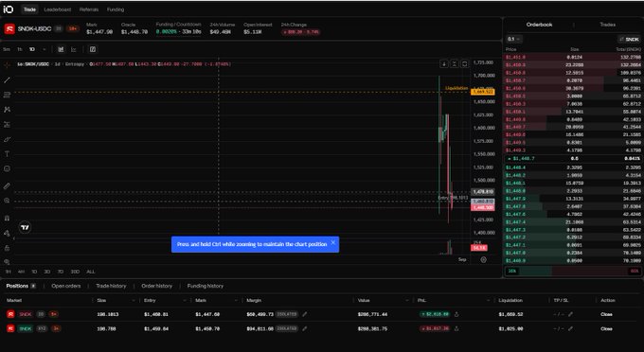Open the 0.1 price grouping dropdown

[x=514, y=39]
